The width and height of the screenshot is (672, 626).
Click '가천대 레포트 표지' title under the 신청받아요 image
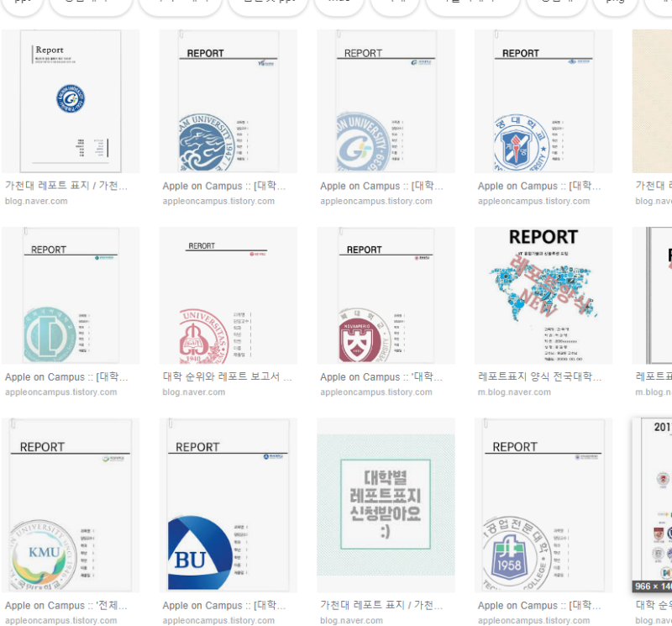381,606
